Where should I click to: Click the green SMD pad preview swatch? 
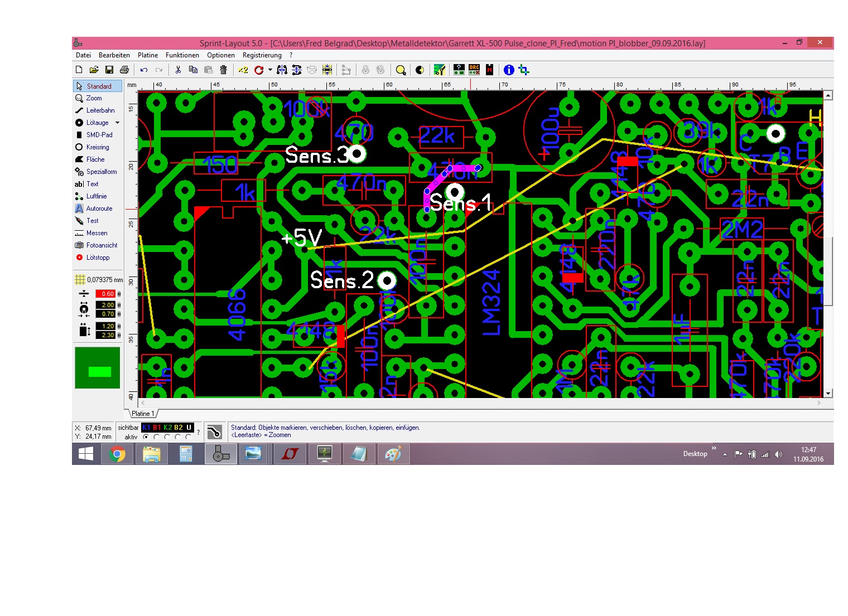(x=98, y=368)
